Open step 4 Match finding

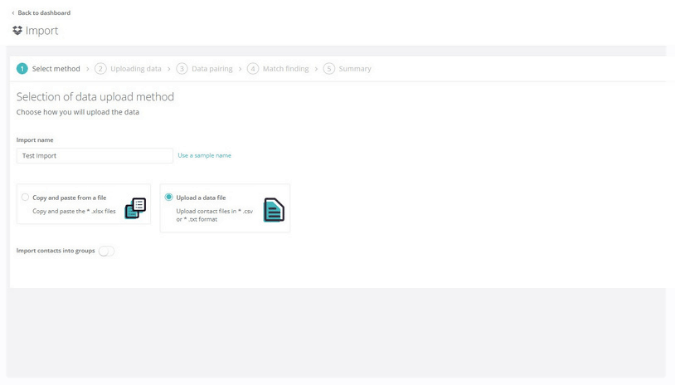[x=278, y=68]
